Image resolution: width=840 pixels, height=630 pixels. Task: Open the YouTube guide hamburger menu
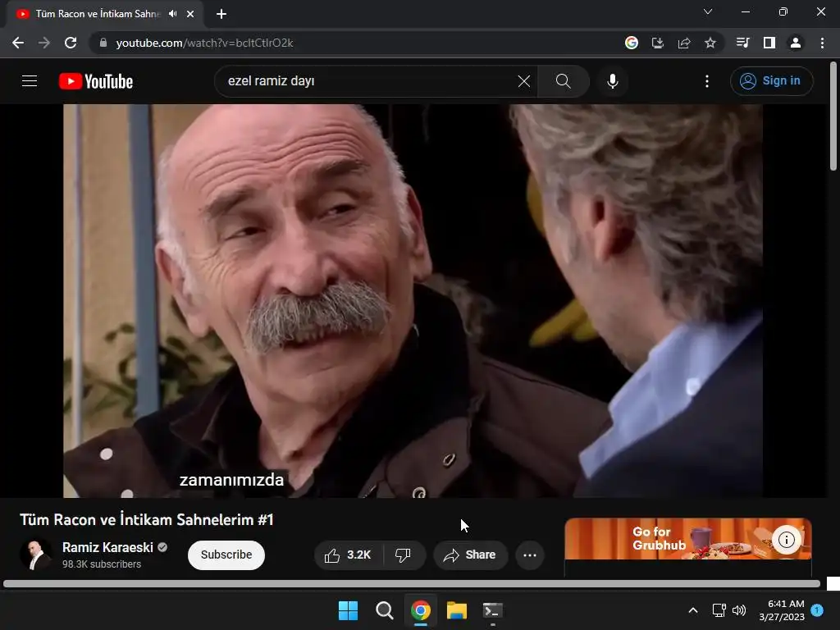pos(30,81)
